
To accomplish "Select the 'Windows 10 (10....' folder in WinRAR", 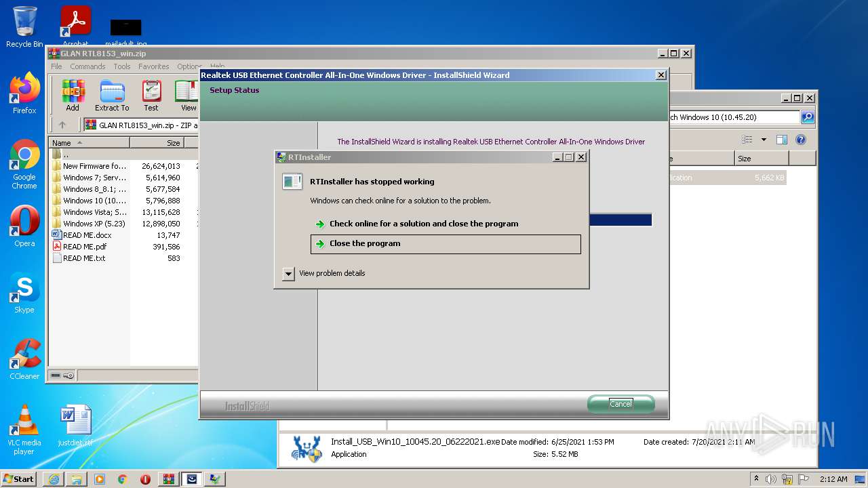I will 124,201.
